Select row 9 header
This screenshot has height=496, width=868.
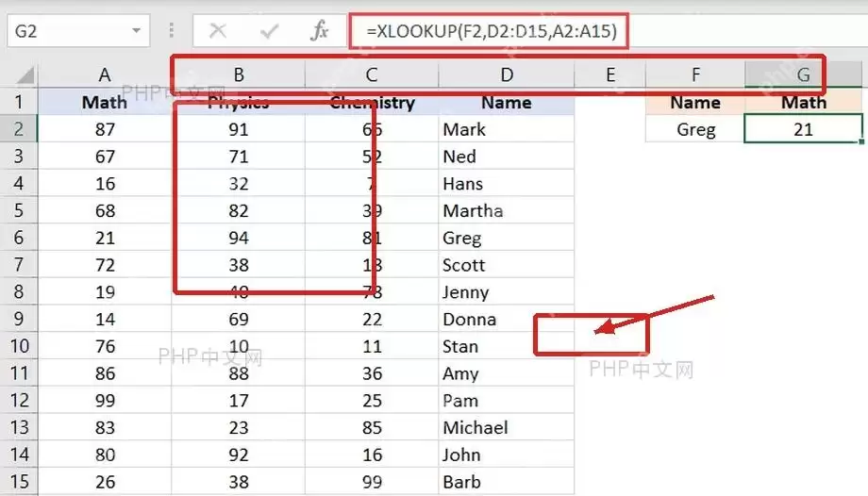[x=19, y=319]
